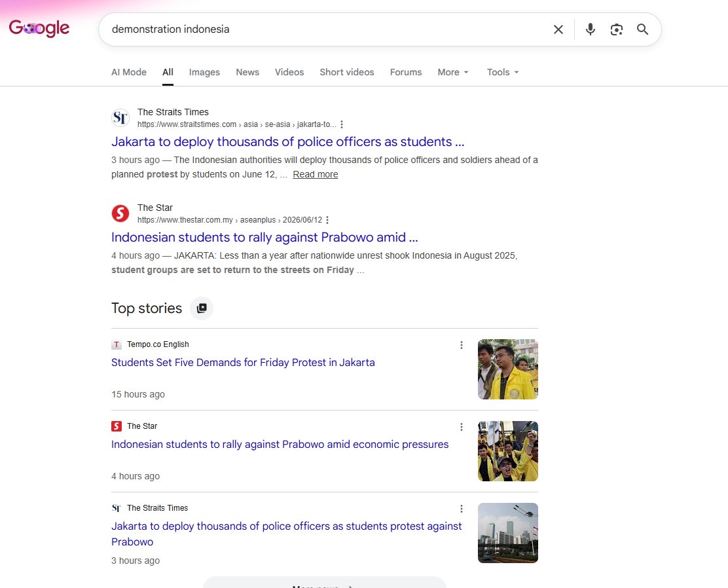
Task: Switch to AI Mode tab
Action: [x=128, y=72]
